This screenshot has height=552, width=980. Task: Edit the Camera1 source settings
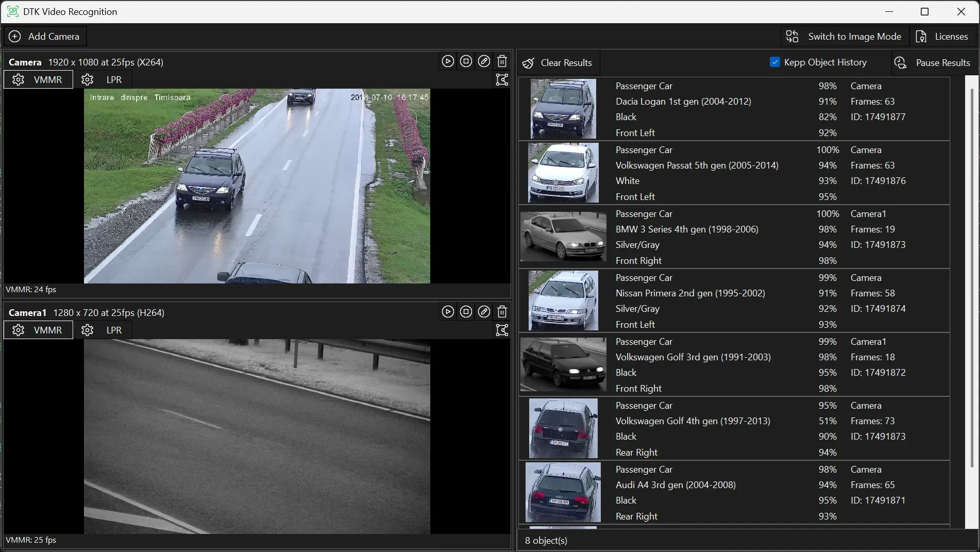[x=484, y=312]
